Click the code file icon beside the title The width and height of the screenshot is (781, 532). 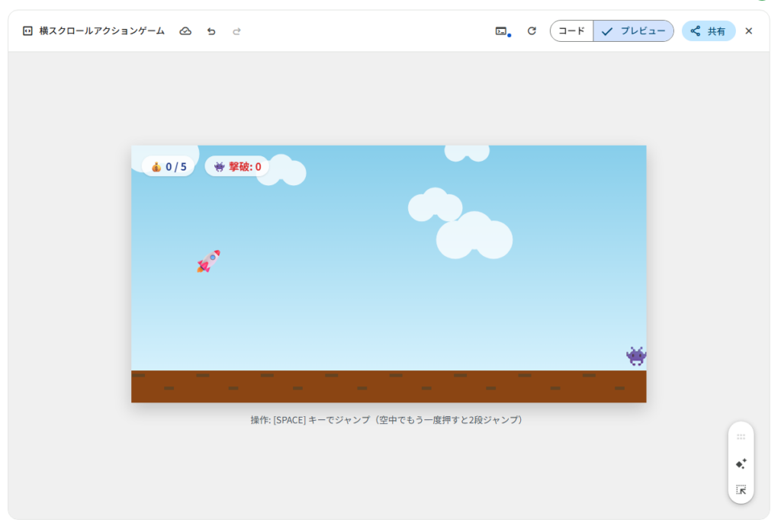27,31
